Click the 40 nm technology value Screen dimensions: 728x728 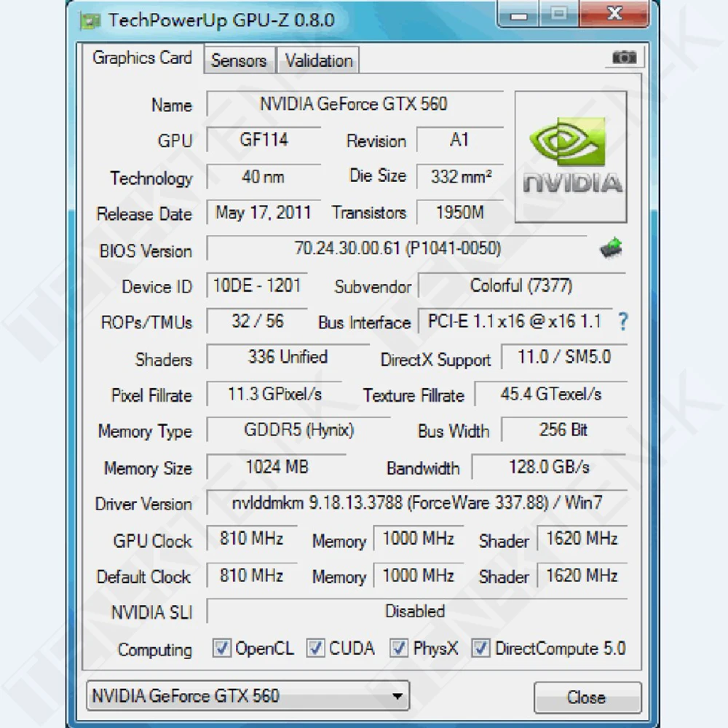(264, 176)
